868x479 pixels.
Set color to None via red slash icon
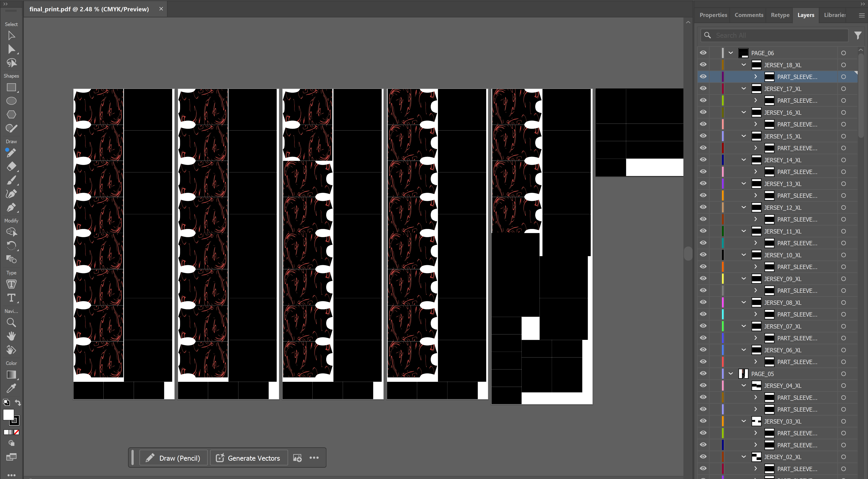[x=17, y=432]
